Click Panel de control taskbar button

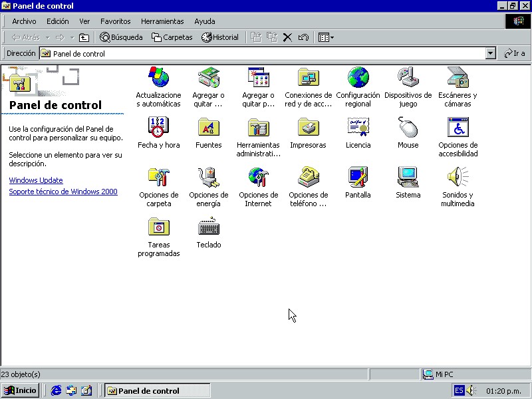click(158, 390)
